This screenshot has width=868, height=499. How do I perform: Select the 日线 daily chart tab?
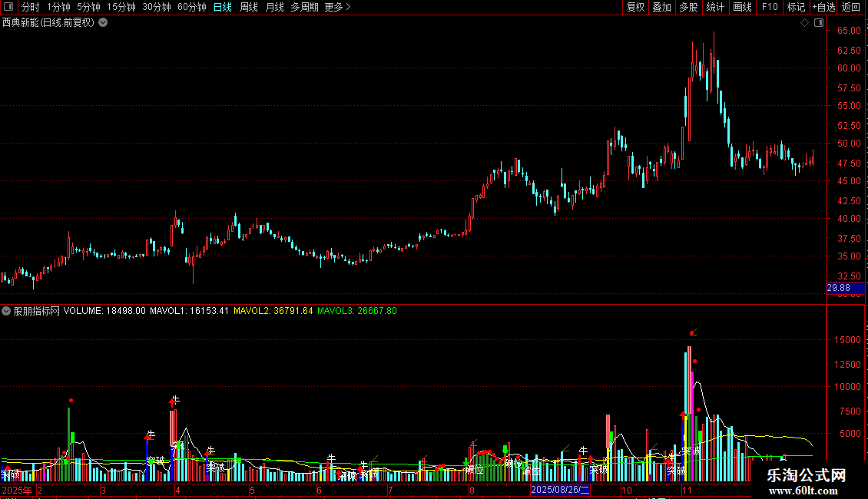coord(223,7)
